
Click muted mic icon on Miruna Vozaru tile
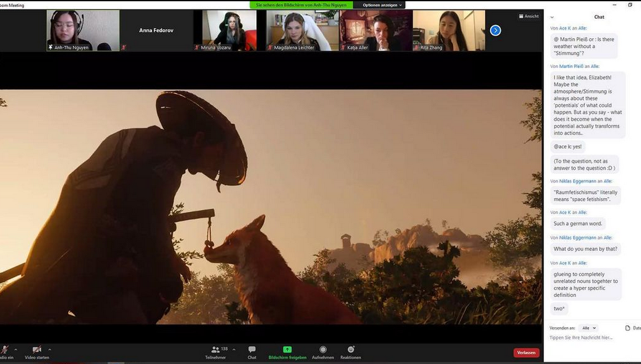[x=197, y=48]
